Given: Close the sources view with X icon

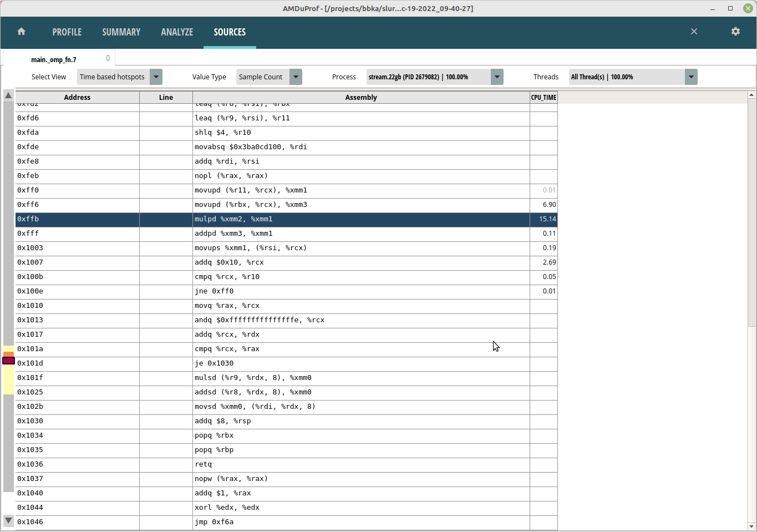Looking at the screenshot, I should coord(694,32).
